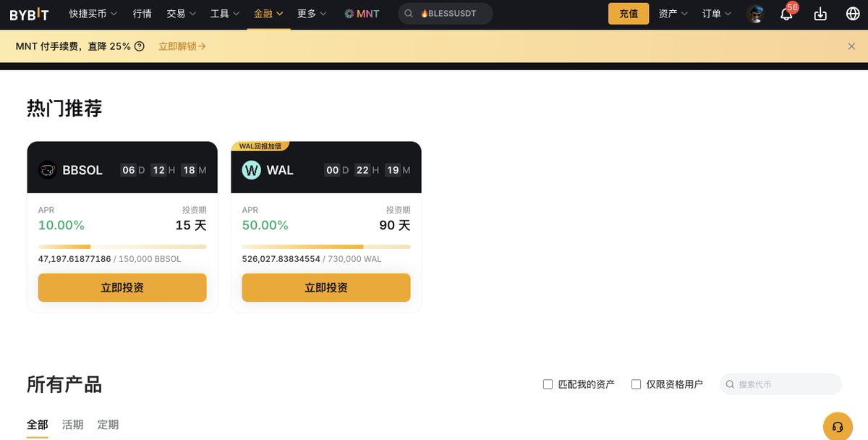
Task: Click the BBSOL countdown timer
Action: click(x=163, y=170)
